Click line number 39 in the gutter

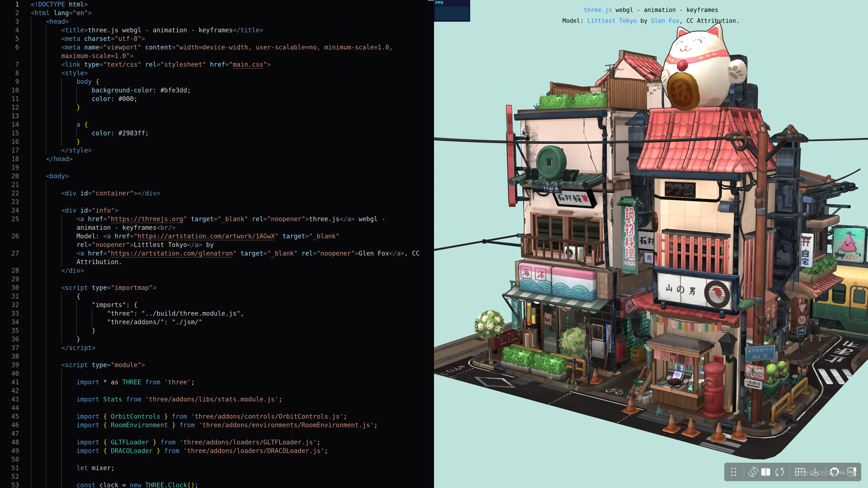click(15, 365)
